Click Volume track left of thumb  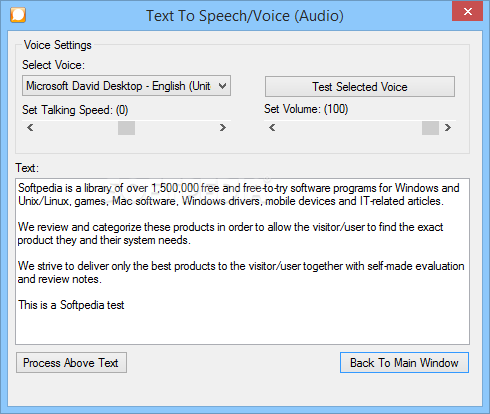[350, 128]
